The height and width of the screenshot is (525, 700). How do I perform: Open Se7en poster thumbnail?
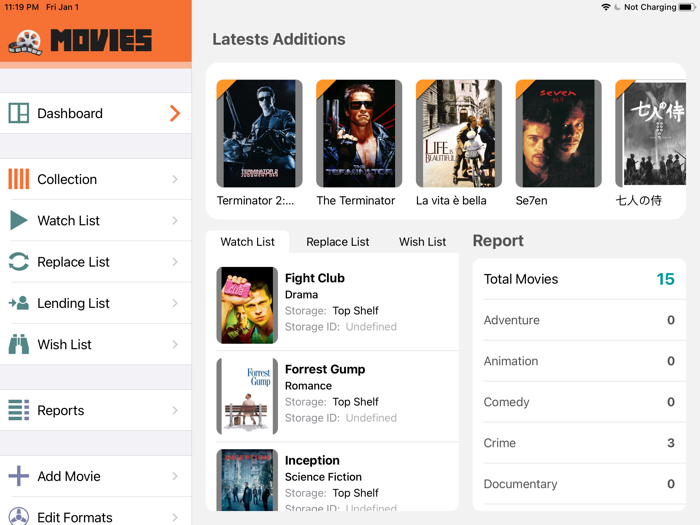(558, 133)
